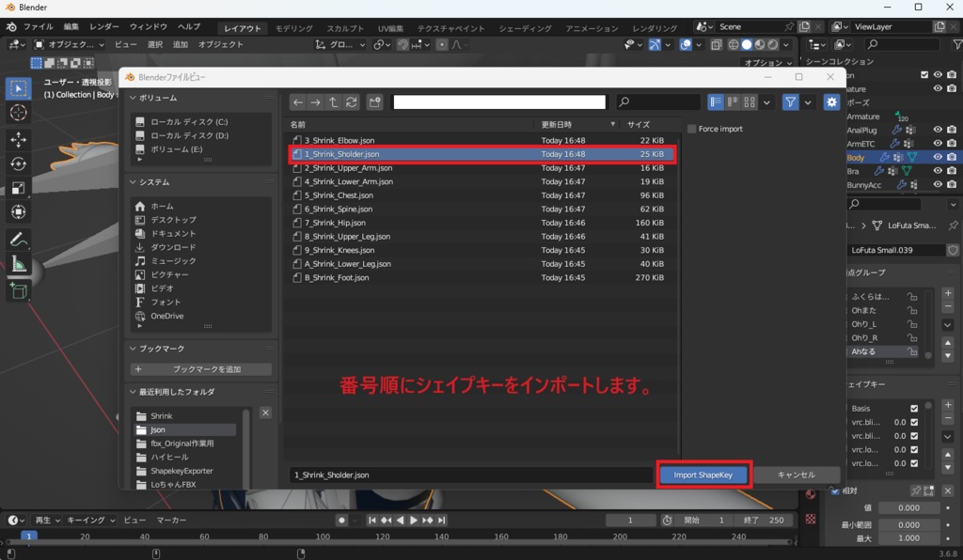Collapse the ブックマーク panel
Screen dimensions: 963x560
133,349
